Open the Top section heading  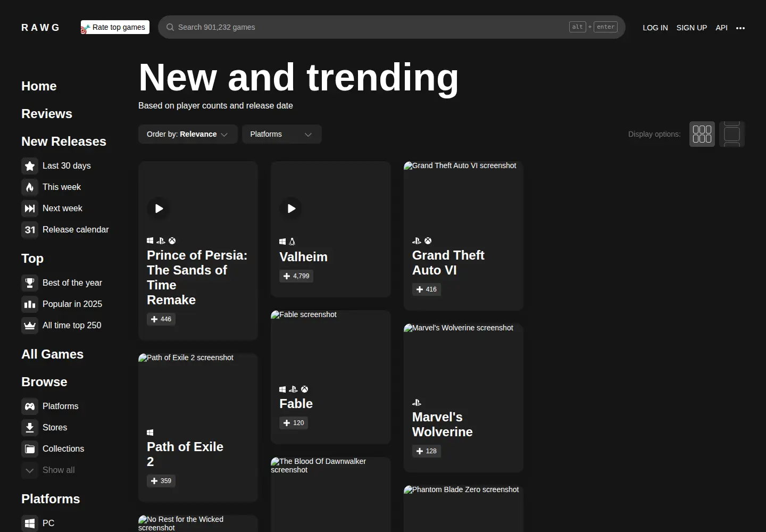(32, 259)
